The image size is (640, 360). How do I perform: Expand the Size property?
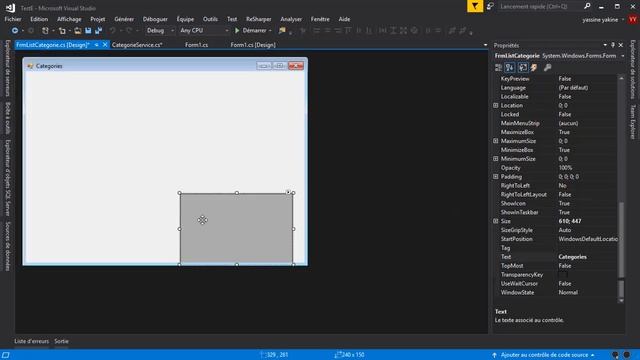click(496, 221)
